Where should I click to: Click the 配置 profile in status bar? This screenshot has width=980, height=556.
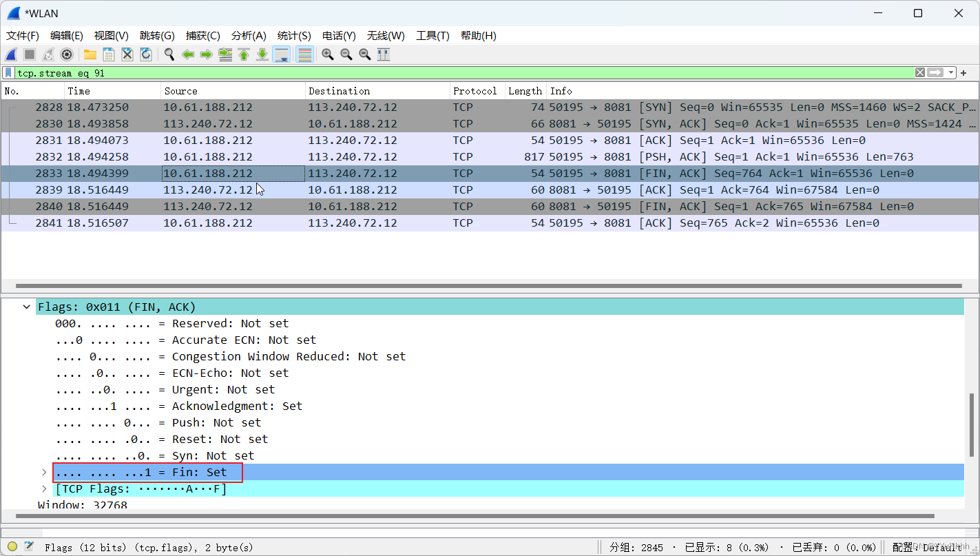928,547
